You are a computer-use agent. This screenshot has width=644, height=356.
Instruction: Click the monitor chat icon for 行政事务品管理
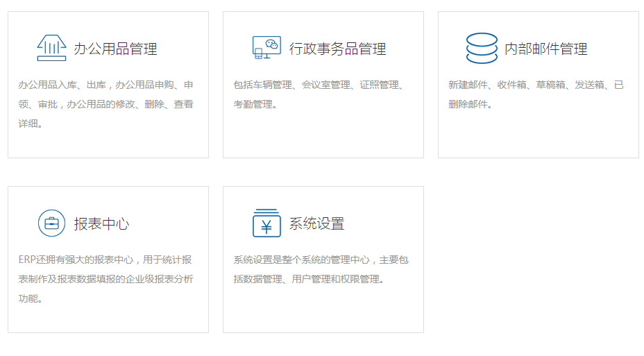point(266,48)
